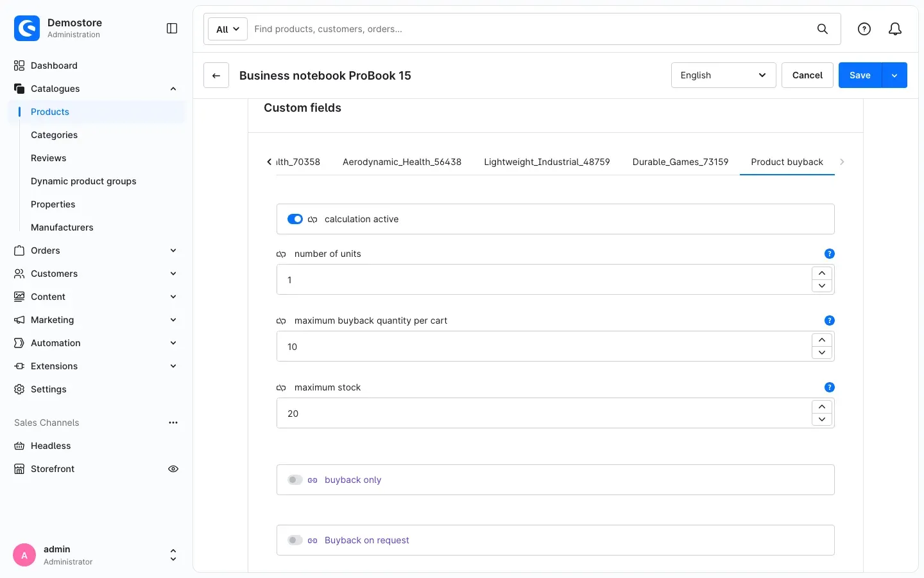Expand the Customers menu
The height and width of the screenshot is (578, 924).
coord(173,274)
